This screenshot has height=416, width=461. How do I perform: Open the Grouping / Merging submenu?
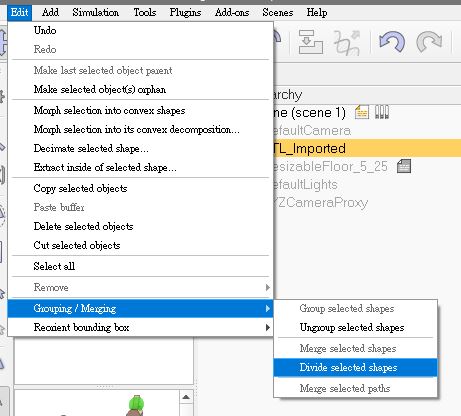click(140, 308)
